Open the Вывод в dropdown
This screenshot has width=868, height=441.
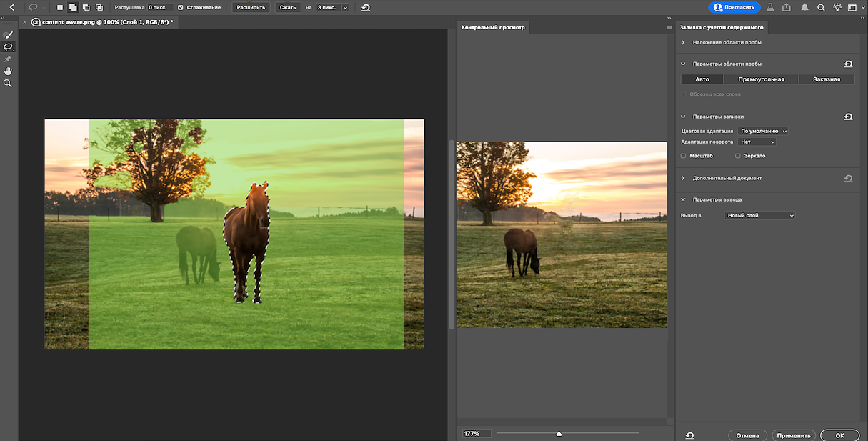point(759,215)
